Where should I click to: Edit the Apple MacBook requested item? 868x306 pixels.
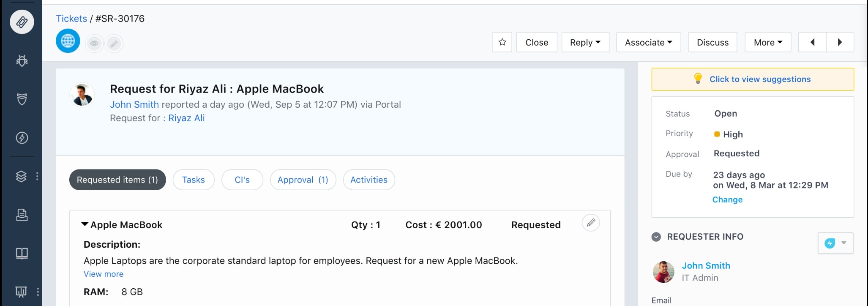(591, 222)
